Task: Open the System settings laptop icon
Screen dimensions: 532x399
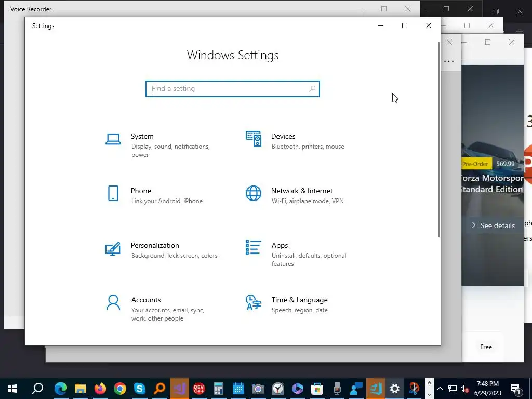Action: [113, 139]
